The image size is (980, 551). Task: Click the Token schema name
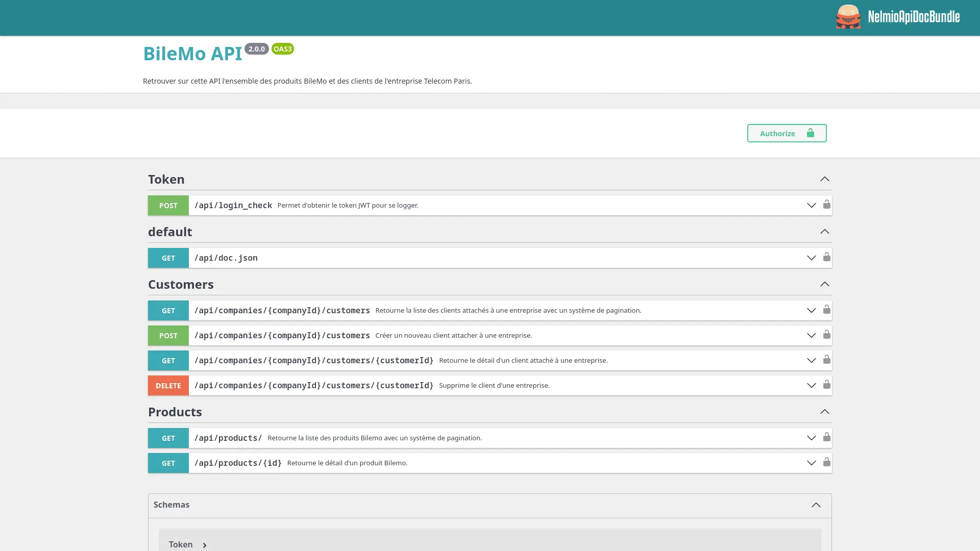click(181, 545)
